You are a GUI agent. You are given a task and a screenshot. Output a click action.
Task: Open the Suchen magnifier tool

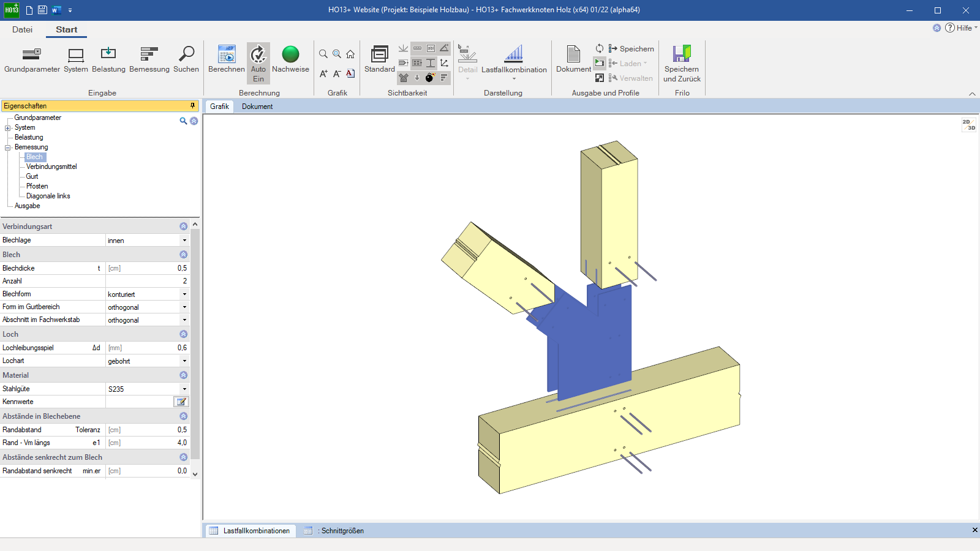click(186, 60)
